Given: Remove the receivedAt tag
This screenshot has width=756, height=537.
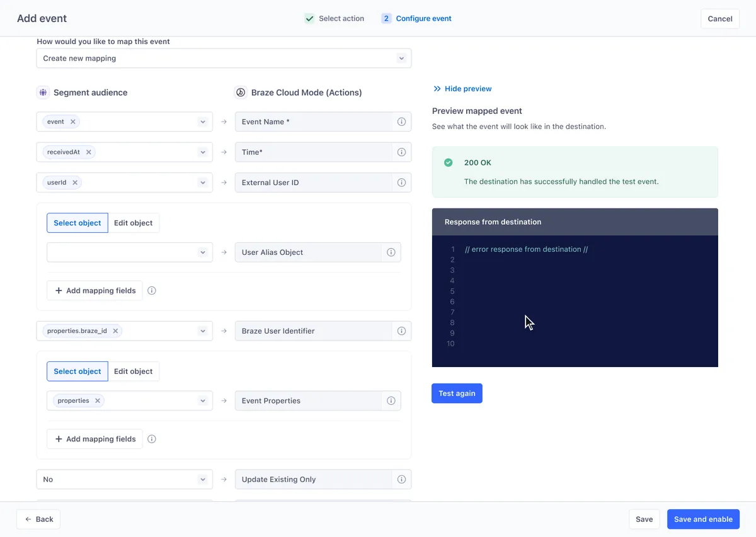Looking at the screenshot, I should click(x=88, y=152).
